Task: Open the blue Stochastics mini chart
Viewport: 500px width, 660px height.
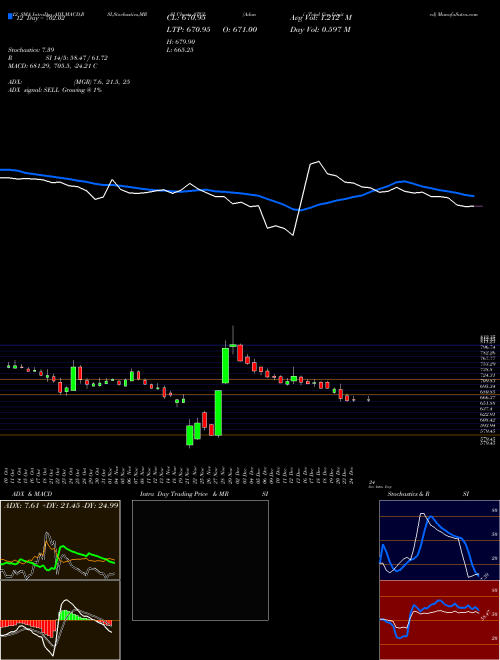Action: 439,540
